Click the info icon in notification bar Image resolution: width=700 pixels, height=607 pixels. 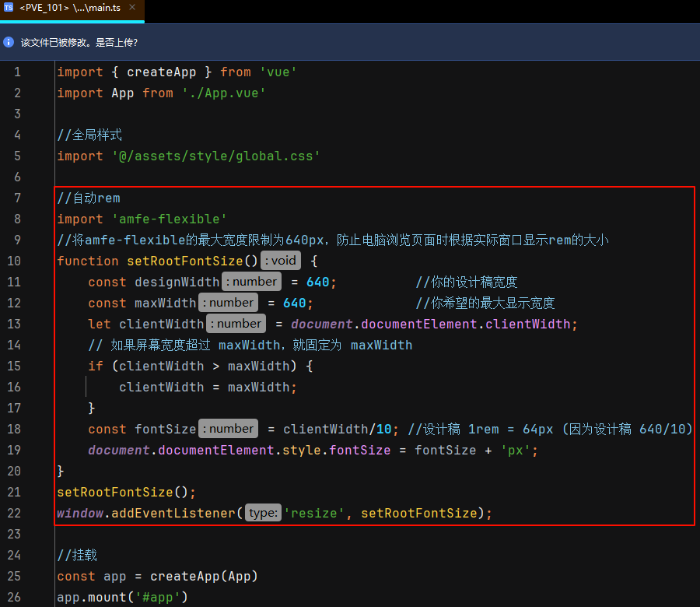click(x=9, y=42)
